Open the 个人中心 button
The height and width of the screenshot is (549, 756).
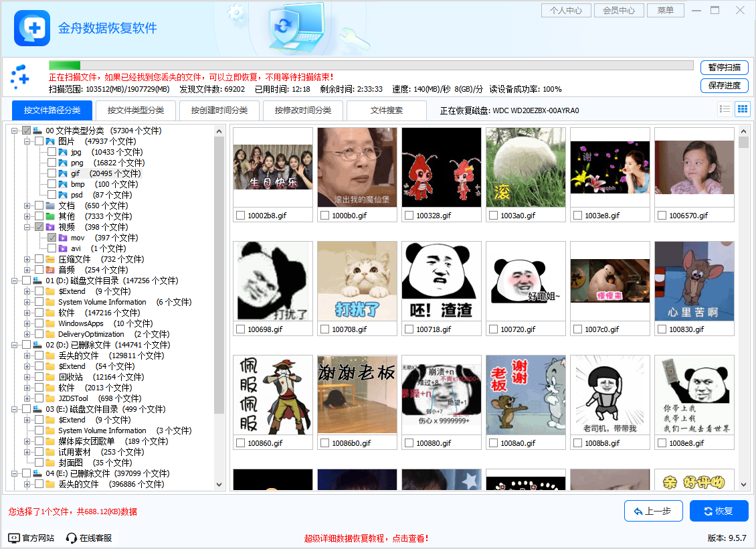tap(566, 10)
